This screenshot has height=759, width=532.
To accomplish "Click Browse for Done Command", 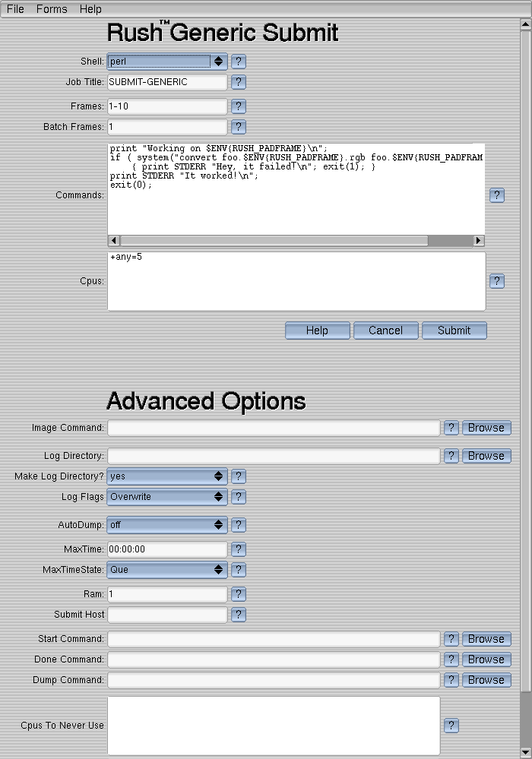I will (486, 659).
